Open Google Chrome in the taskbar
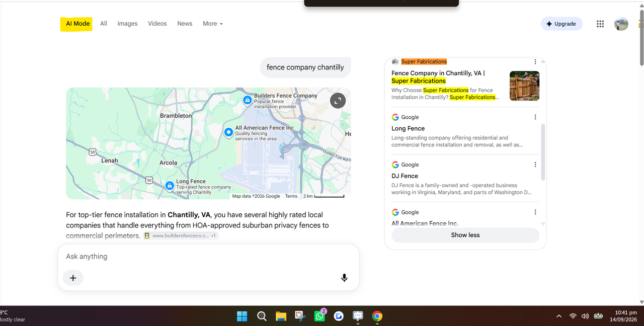Image resolution: width=644 pixels, height=326 pixels. (x=377, y=316)
